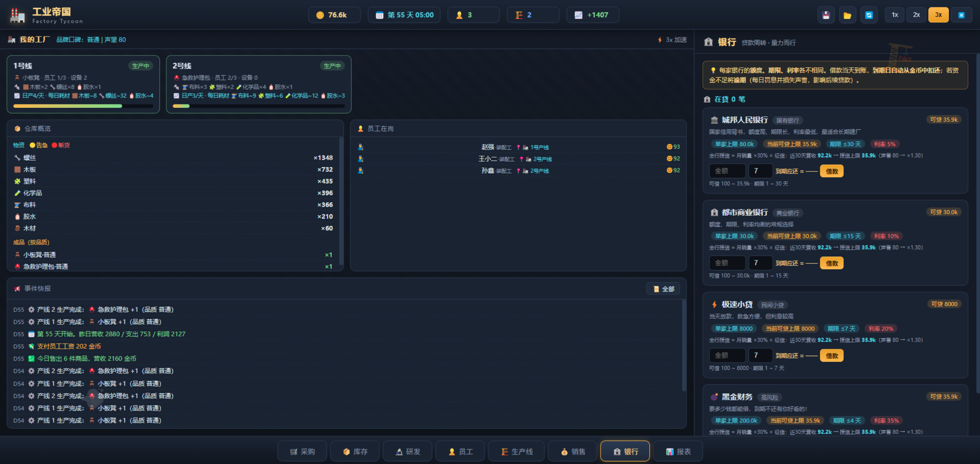Click the event feed scrollbar
Screen dimensions: 980x464
(x=684, y=346)
